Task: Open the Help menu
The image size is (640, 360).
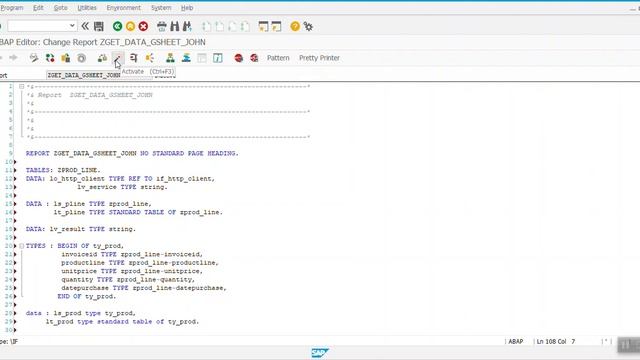Action: 187,8
